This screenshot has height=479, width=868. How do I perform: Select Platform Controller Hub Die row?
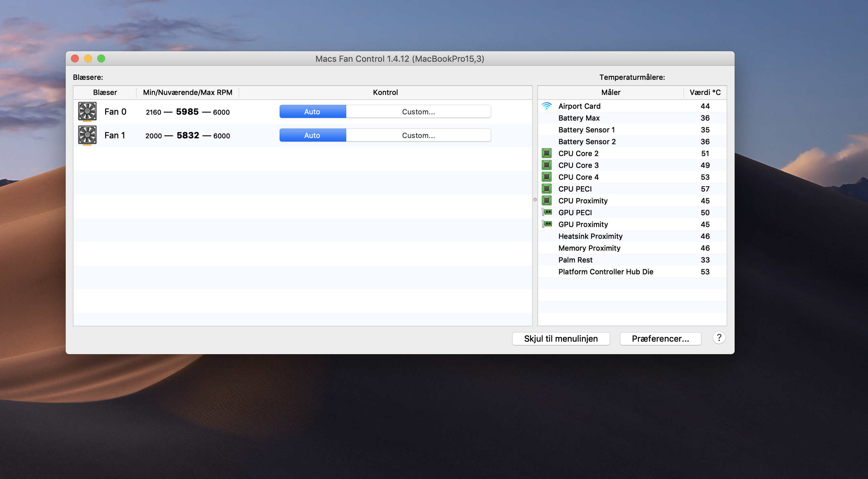pos(632,271)
